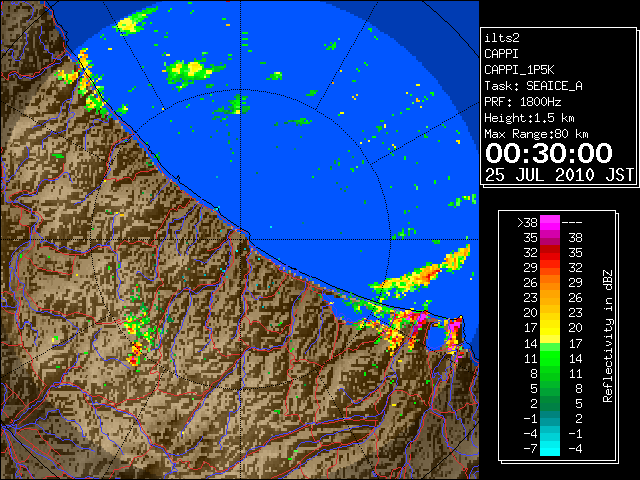Click the 00:30:00 timestamp
640x480 pixels.
pos(549,153)
